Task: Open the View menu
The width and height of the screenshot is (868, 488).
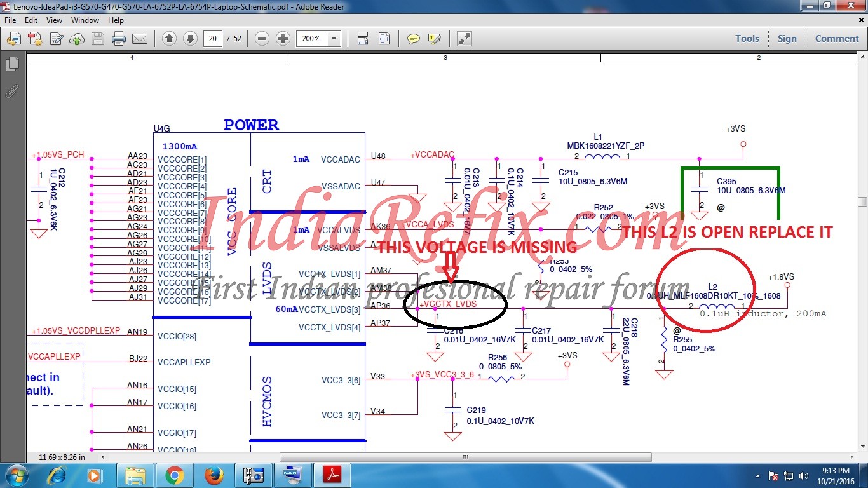Action: [x=54, y=20]
